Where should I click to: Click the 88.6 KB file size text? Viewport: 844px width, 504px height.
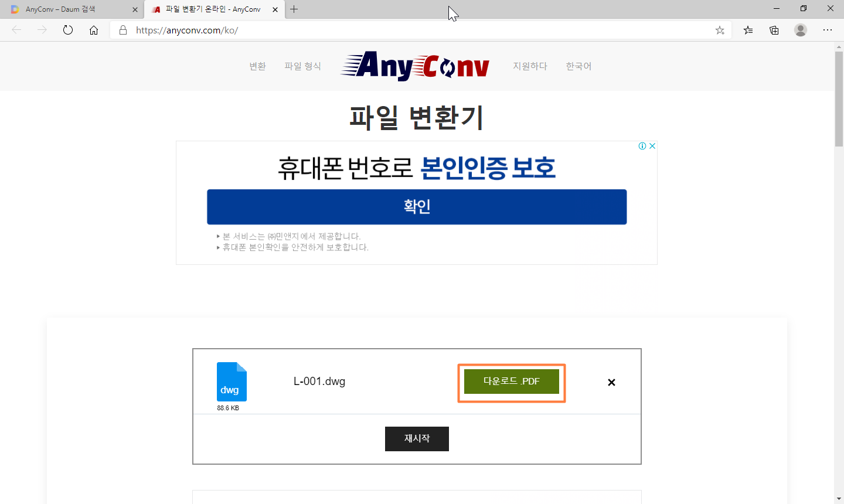click(x=228, y=408)
